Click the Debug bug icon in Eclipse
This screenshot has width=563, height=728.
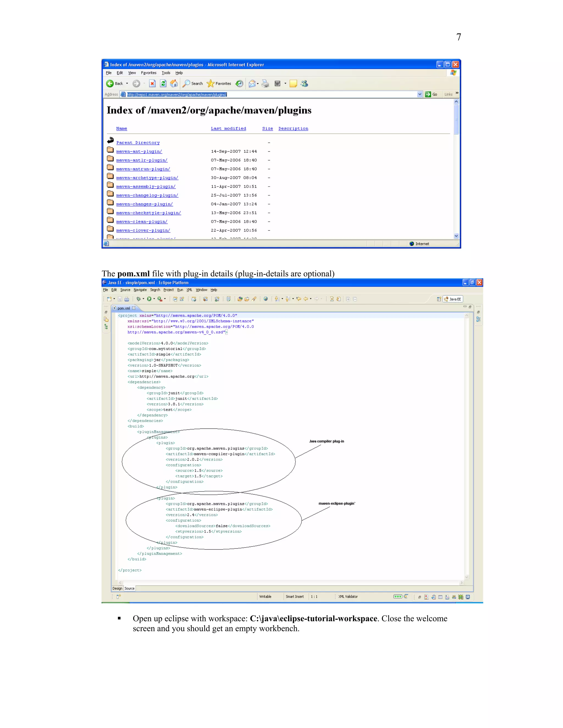[x=139, y=299]
